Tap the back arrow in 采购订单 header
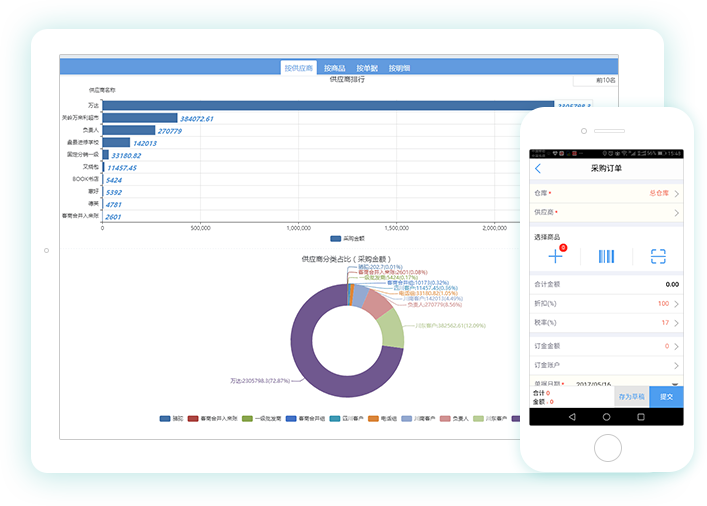The width and height of the screenshot is (707, 506). coord(539,168)
